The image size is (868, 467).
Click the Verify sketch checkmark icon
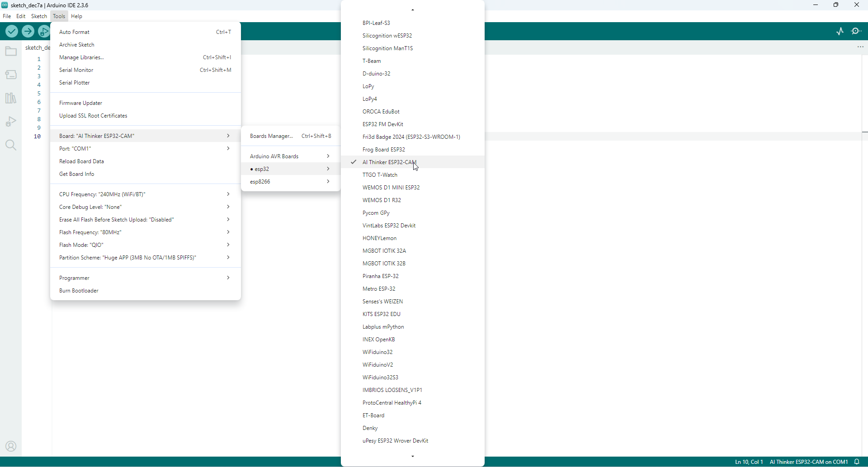(x=12, y=31)
